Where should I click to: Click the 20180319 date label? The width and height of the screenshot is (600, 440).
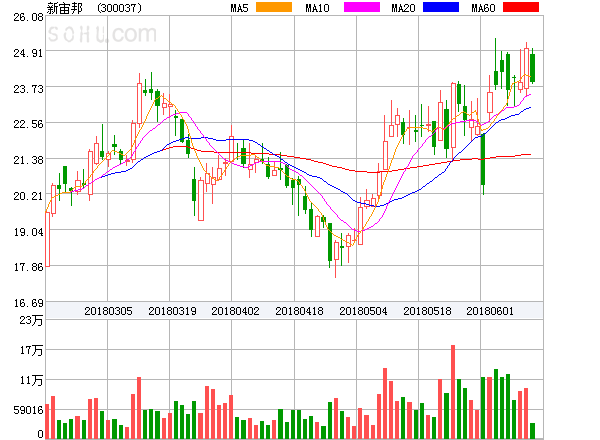[x=172, y=311]
